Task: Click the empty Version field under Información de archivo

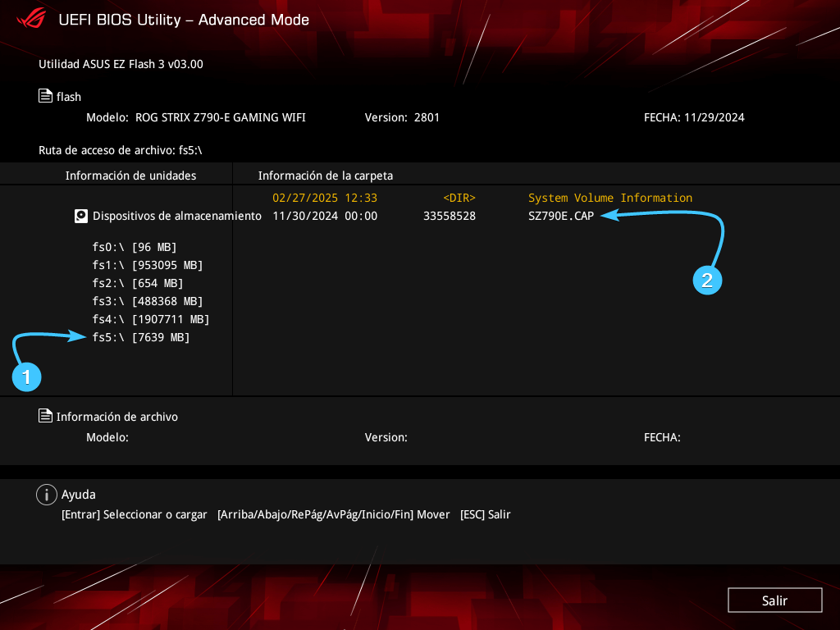Action: tap(386, 437)
